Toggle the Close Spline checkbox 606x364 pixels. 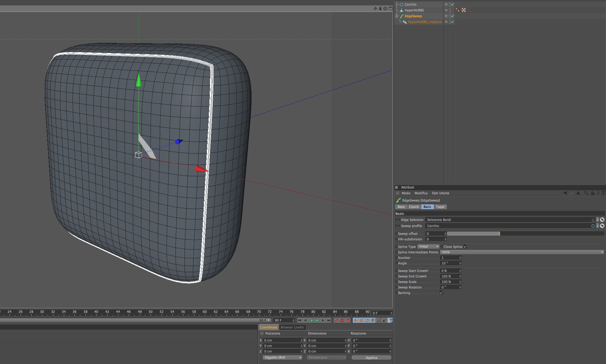(x=465, y=247)
